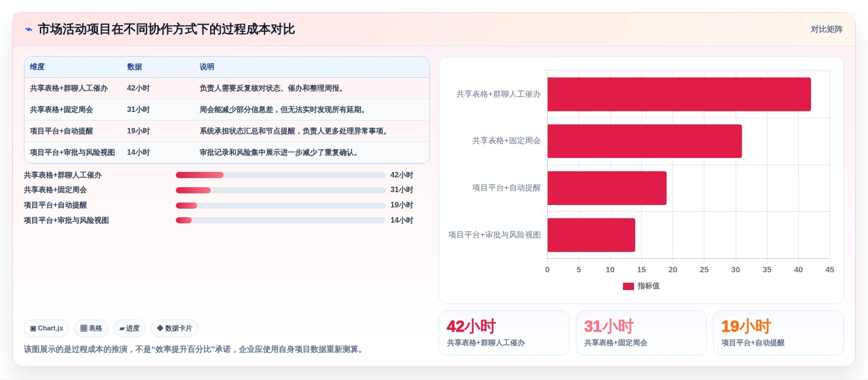The width and height of the screenshot is (868, 380).
Task: Click the 31小时 progress bar for 共享表格+固定周会
Action: [x=281, y=190]
